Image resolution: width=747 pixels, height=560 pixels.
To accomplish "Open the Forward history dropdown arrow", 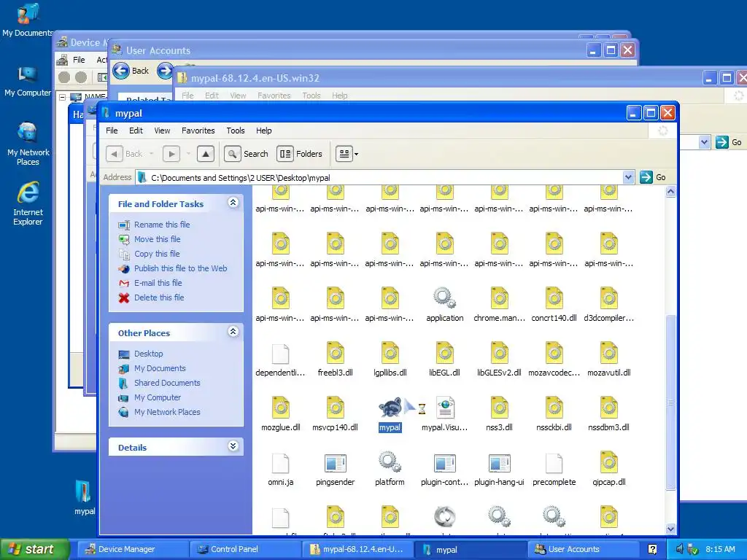I will coord(188,154).
